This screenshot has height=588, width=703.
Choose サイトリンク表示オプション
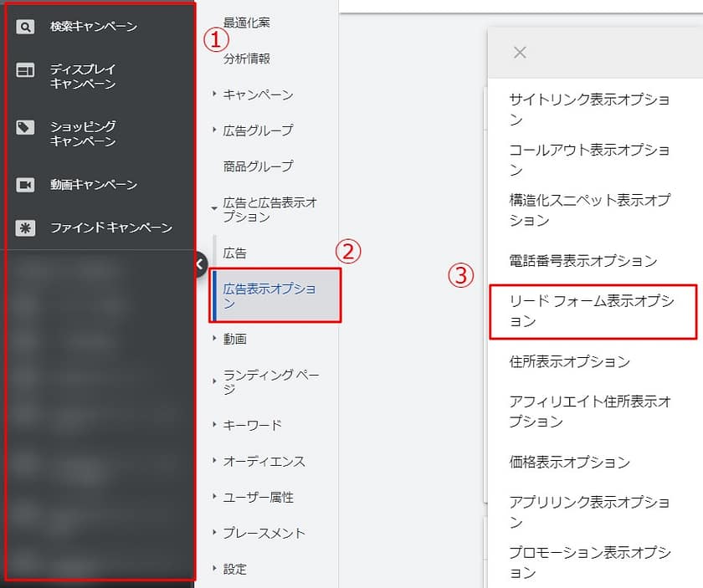[589, 109]
